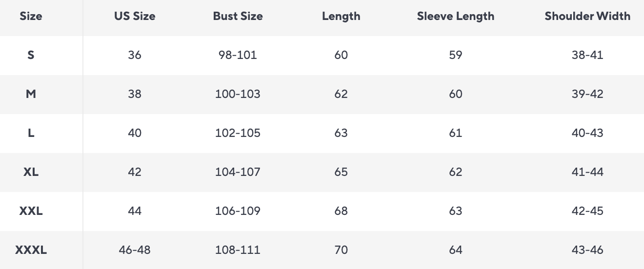Select the L size row label
The width and height of the screenshot is (644, 269).
pyautogui.click(x=31, y=133)
